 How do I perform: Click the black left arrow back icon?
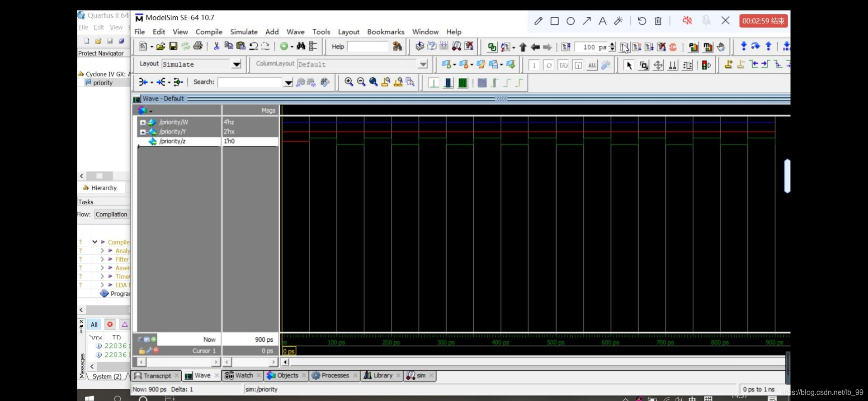pyautogui.click(x=535, y=47)
